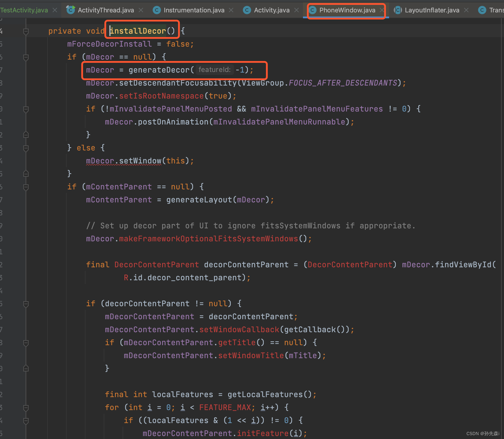The image size is (504, 439).
Task: Click the postOnAnimation method call
Action: 173,122
